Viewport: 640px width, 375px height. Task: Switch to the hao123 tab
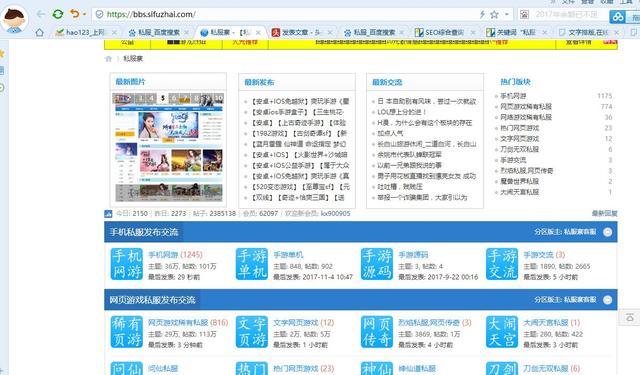85,32
